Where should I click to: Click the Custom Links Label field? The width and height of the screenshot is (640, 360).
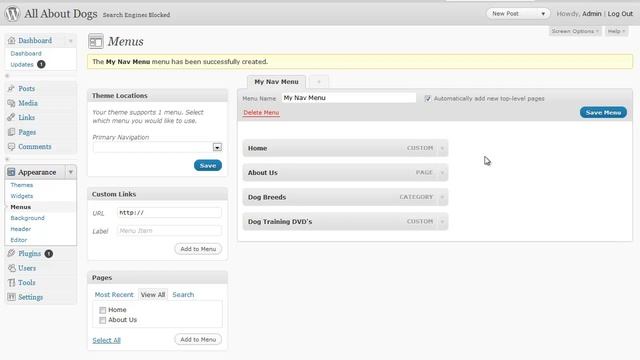pos(169,231)
